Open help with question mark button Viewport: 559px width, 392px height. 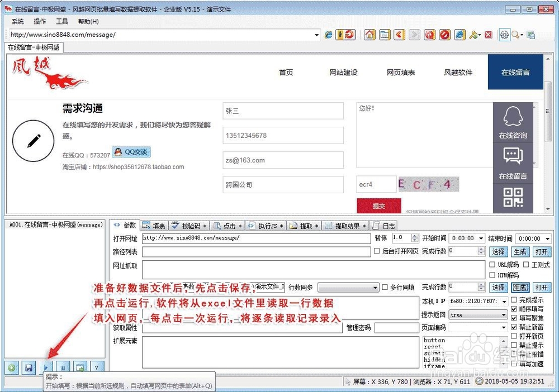pyautogui.click(x=97, y=367)
